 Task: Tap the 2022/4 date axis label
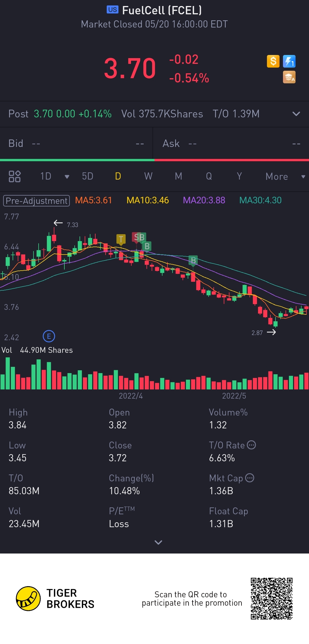(131, 396)
